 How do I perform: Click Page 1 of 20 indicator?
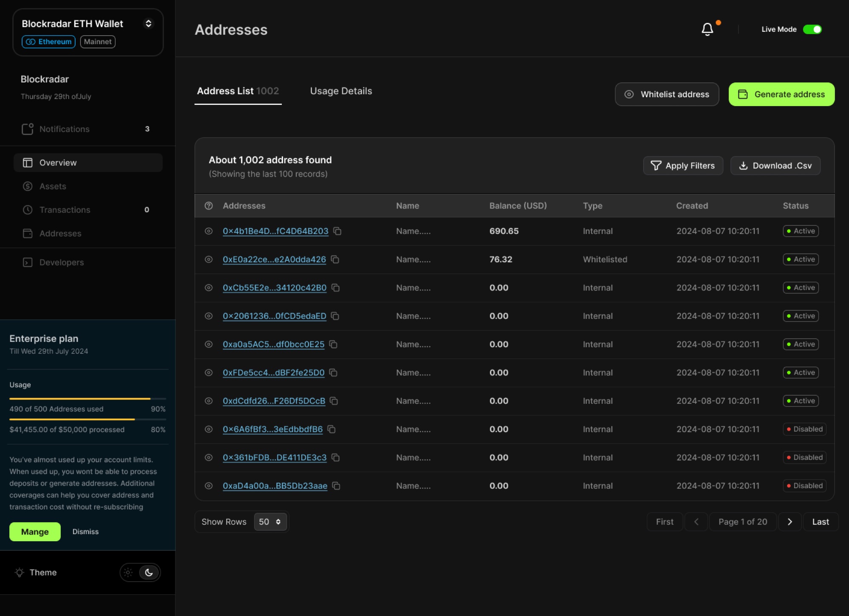click(743, 522)
